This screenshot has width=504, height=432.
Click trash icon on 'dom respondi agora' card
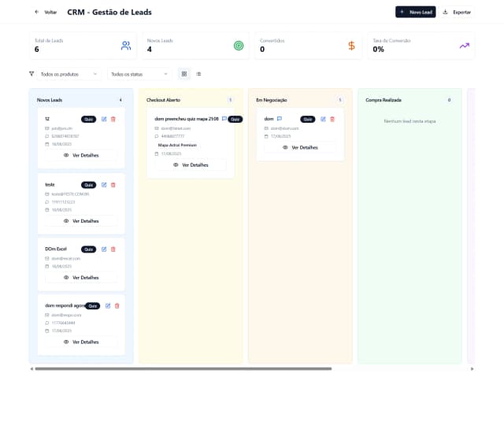pyautogui.click(x=117, y=305)
